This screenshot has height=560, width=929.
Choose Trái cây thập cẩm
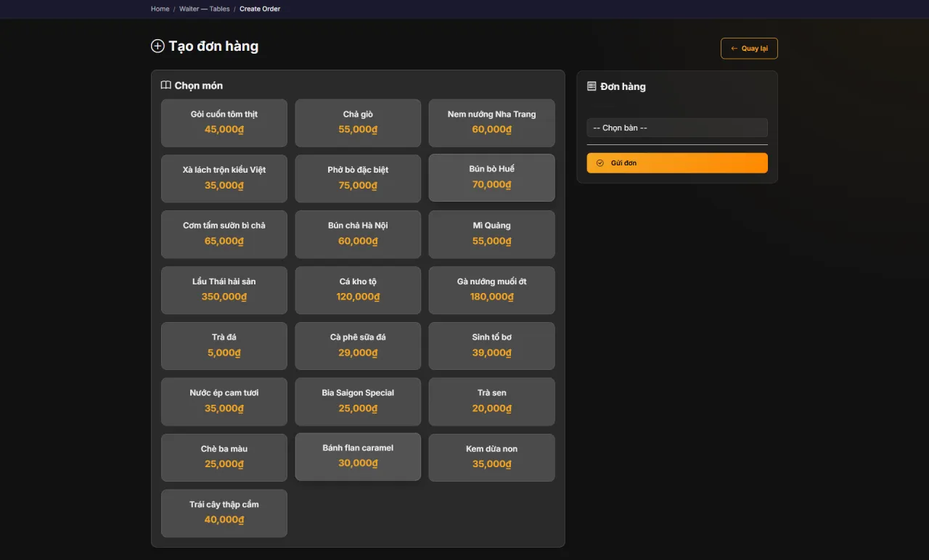(224, 514)
